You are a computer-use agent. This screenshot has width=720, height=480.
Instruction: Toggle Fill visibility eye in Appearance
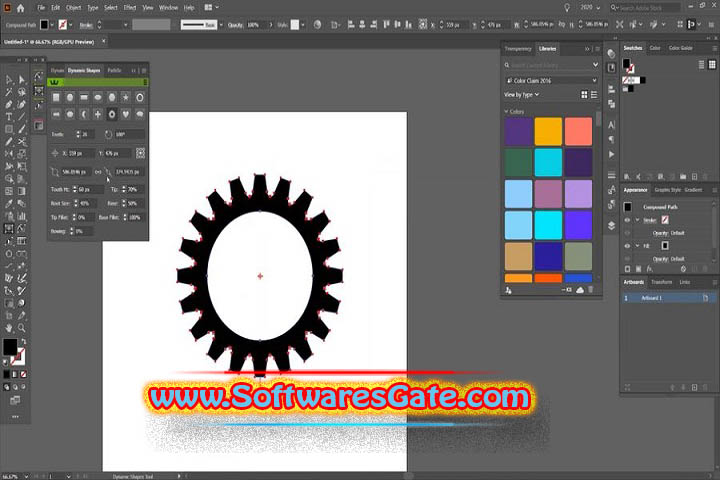pos(627,246)
